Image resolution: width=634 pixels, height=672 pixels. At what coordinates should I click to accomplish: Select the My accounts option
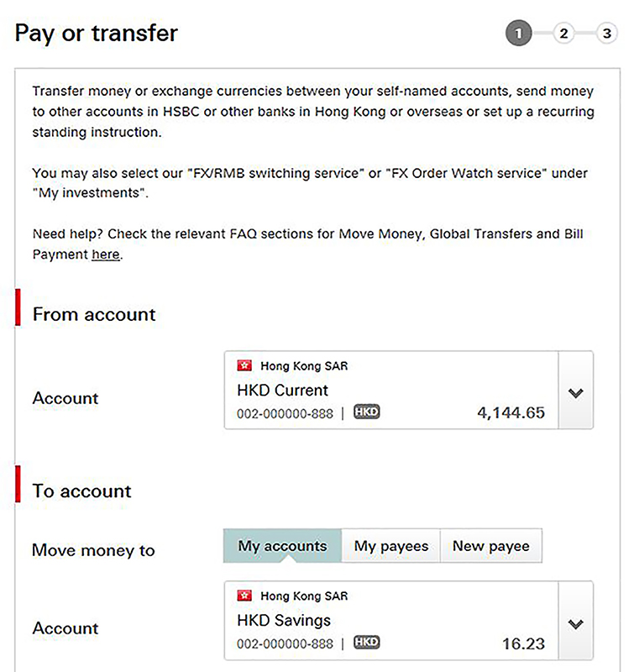tap(282, 545)
